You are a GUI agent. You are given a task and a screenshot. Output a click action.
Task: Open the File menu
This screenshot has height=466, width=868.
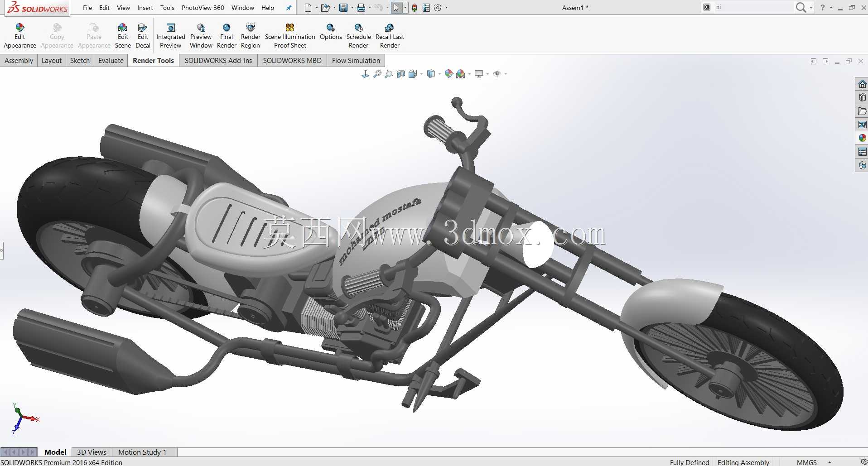click(87, 8)
